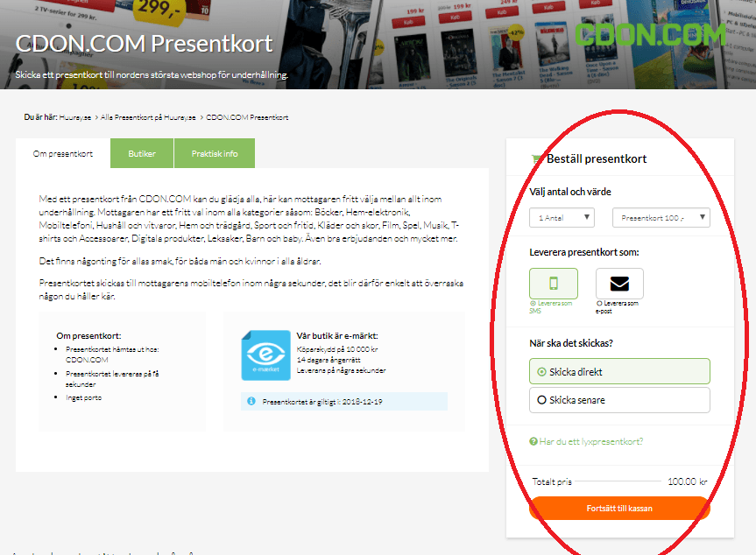Image resolution: width=756 pixels, height=555 pixels.
Task: Choose the e-mail envelope delivery icon
Action: (x=619, y=284)
